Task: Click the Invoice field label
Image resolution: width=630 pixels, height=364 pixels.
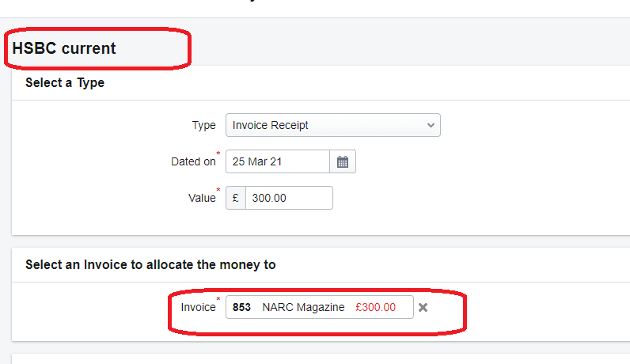Action: tap(198, 307)
